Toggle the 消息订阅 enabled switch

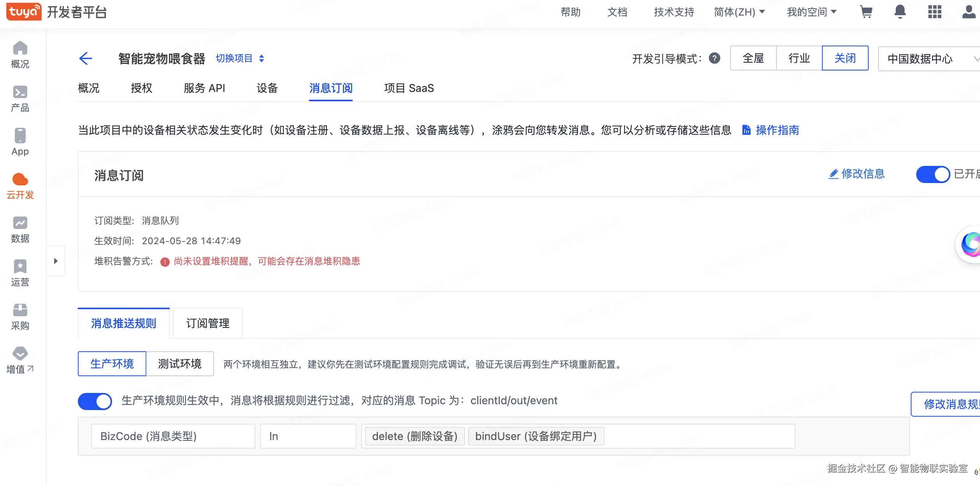click(933, 174)
